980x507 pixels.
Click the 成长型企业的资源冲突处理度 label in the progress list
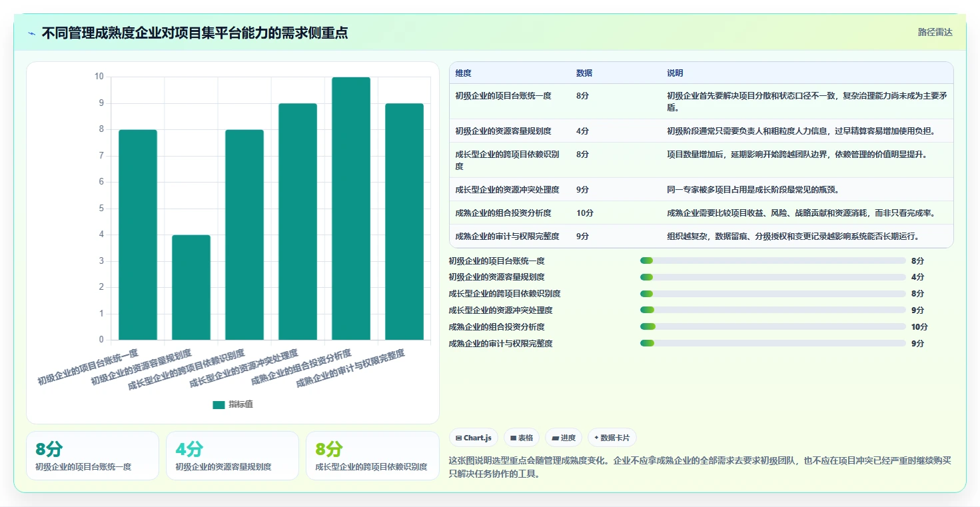click(x=501, y=310)
